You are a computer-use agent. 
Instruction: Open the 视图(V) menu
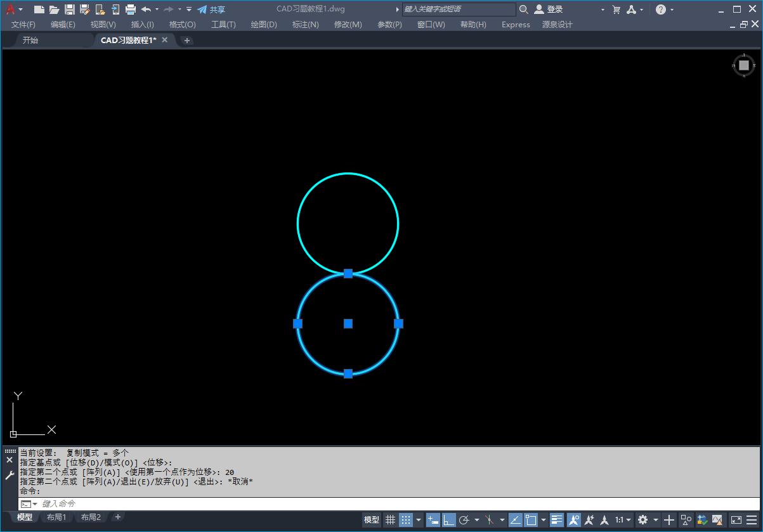103,25
